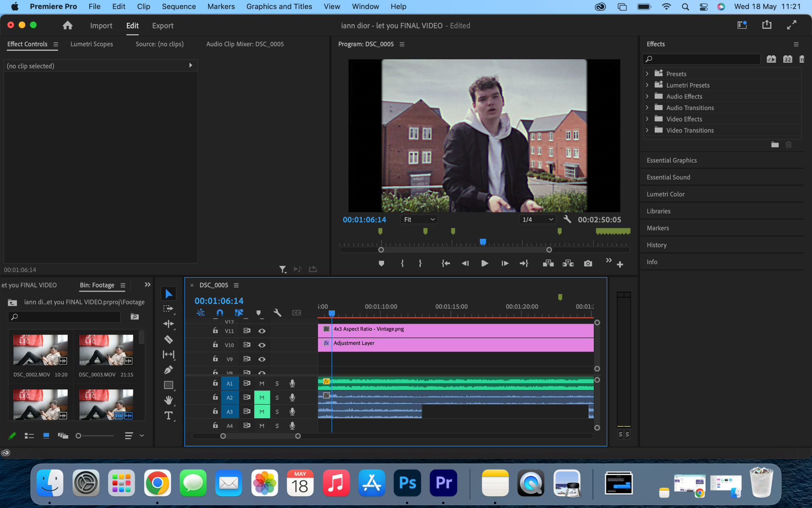Choose the Type tool
The width and height of the screenshot is (812, 508).
(x=168, y=416)
